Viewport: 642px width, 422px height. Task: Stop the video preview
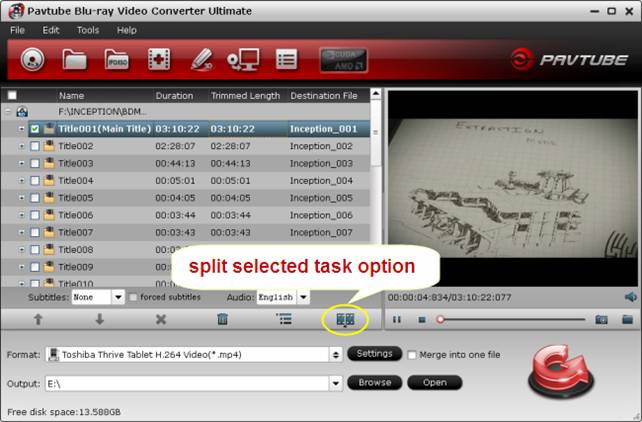click(x=422, y=320)
